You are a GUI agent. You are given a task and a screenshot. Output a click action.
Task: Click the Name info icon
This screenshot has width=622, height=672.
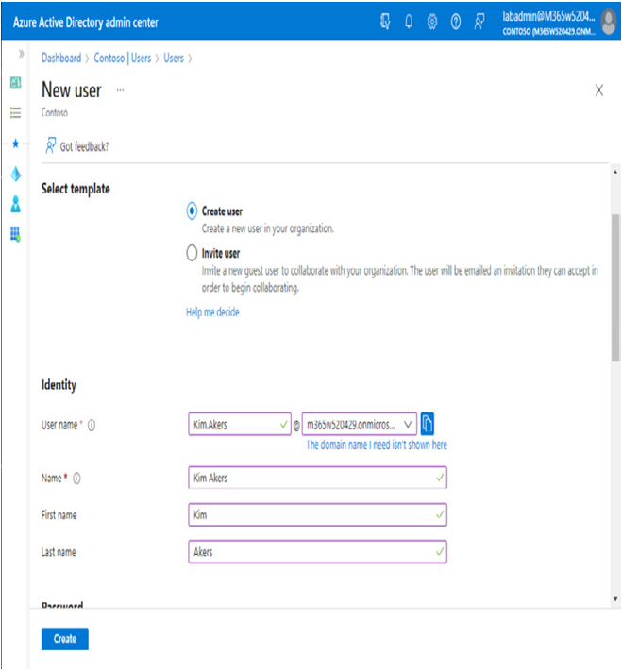click(x=76, y=479)
